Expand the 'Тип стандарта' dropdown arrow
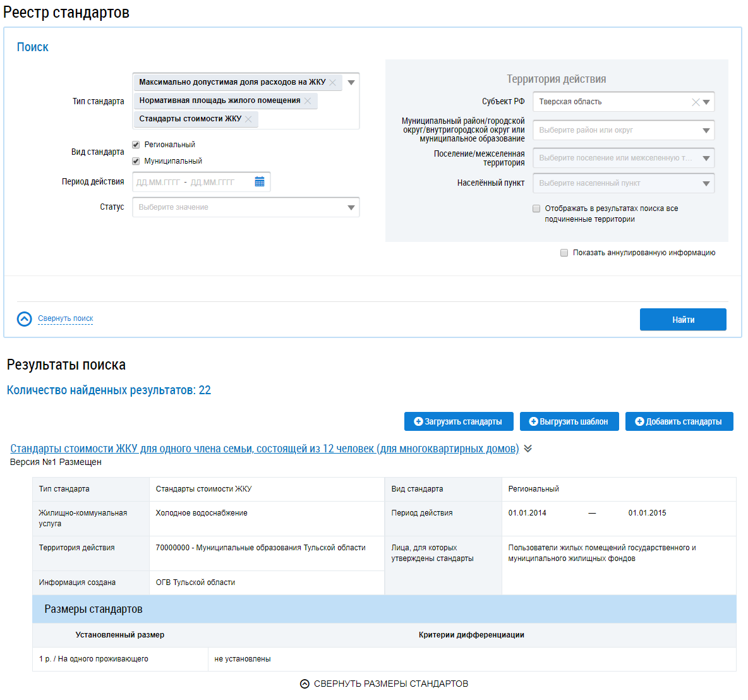748x700 pixels. point(351,83)
